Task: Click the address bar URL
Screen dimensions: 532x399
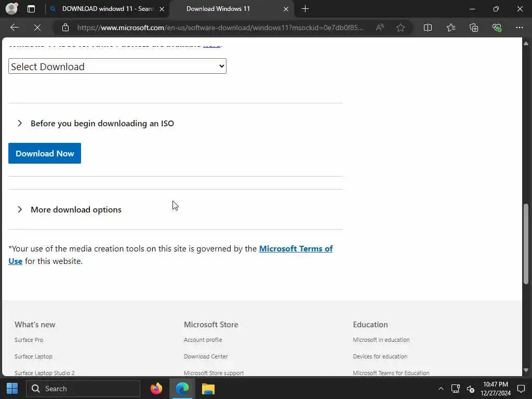Action: click(x=220, y=28)
